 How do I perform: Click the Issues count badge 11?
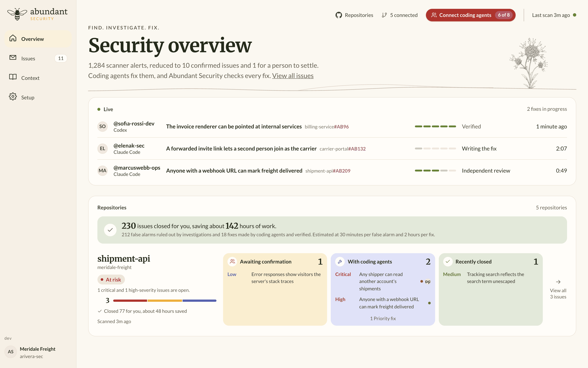click(x=61, y=58)
